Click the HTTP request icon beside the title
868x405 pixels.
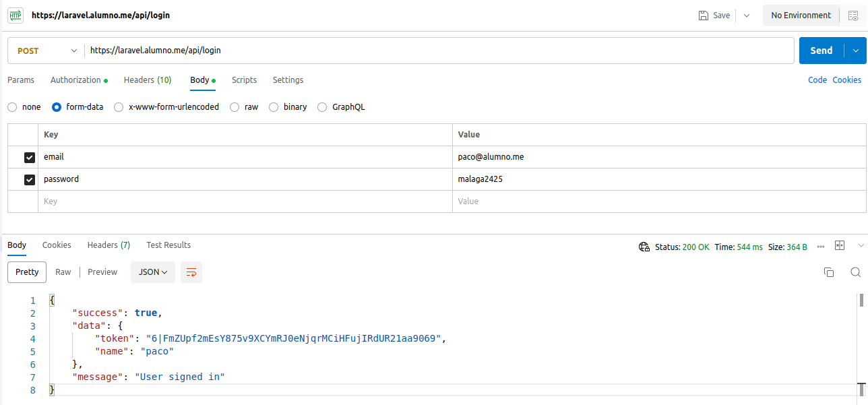point(15,15)
